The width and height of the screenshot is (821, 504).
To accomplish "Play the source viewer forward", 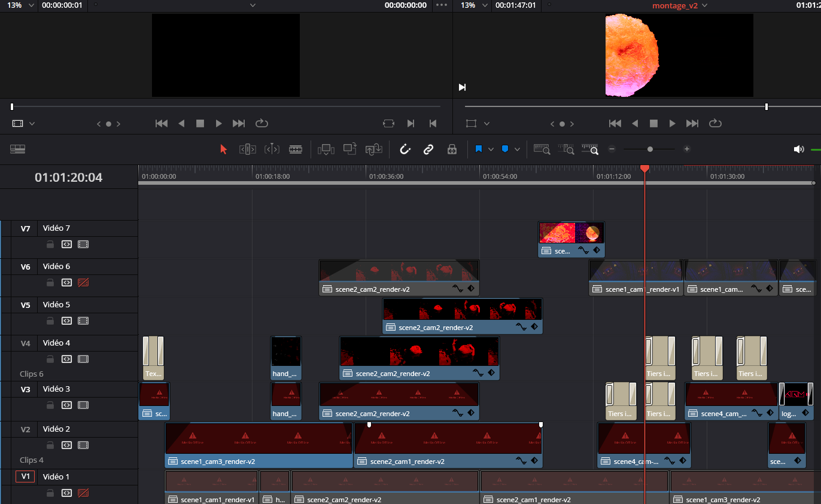I will pyautogui.click(x=219, y=123).
